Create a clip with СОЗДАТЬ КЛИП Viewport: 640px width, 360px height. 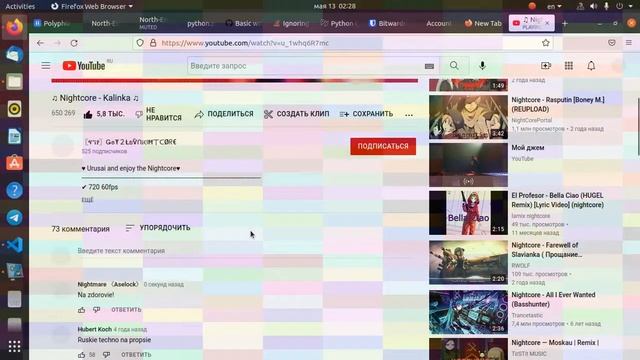(x=296, y=114)
